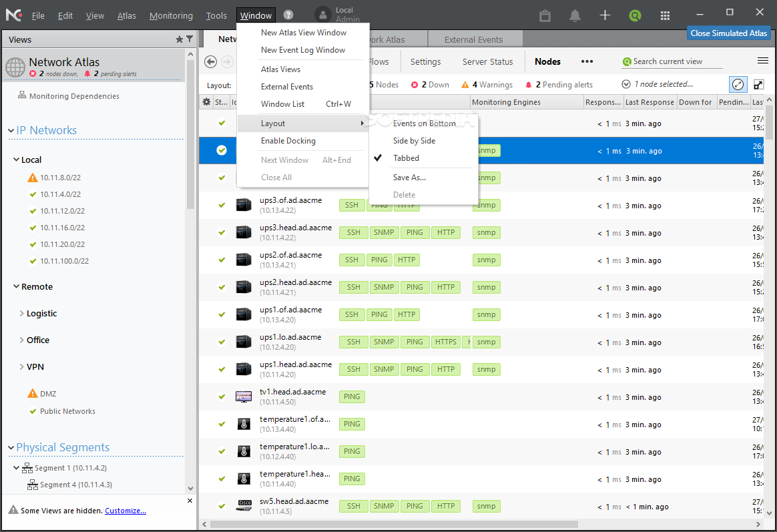
Task: Click the Monitoring Dependencies icon
Action: coord(22,95)
